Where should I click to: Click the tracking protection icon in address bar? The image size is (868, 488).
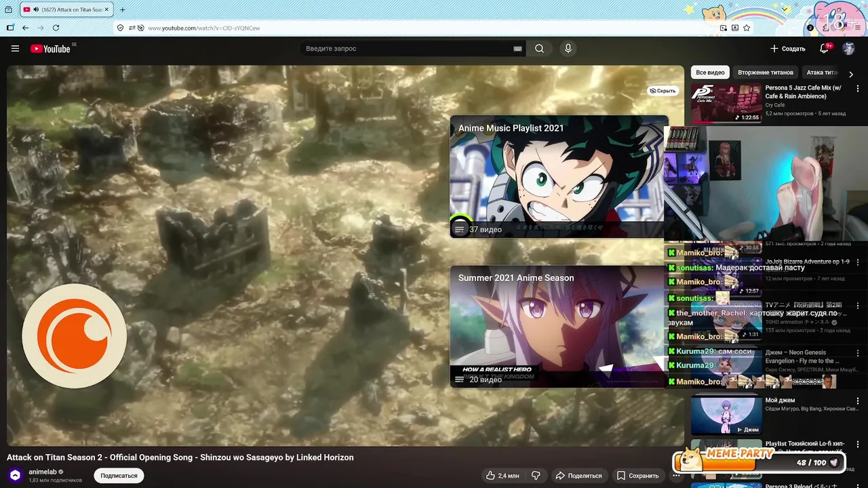pyautogui.click(x=140, y=28)
